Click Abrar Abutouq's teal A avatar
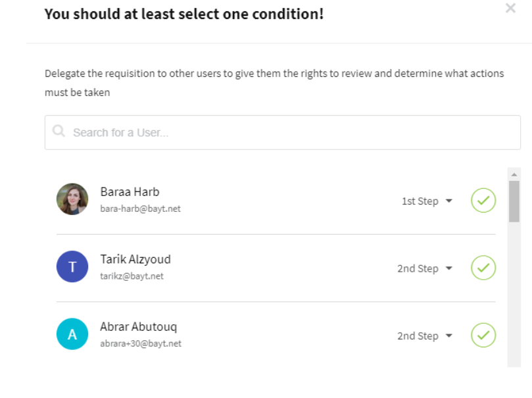The height and width of the screenshot is (398, 532). (72, 334)
